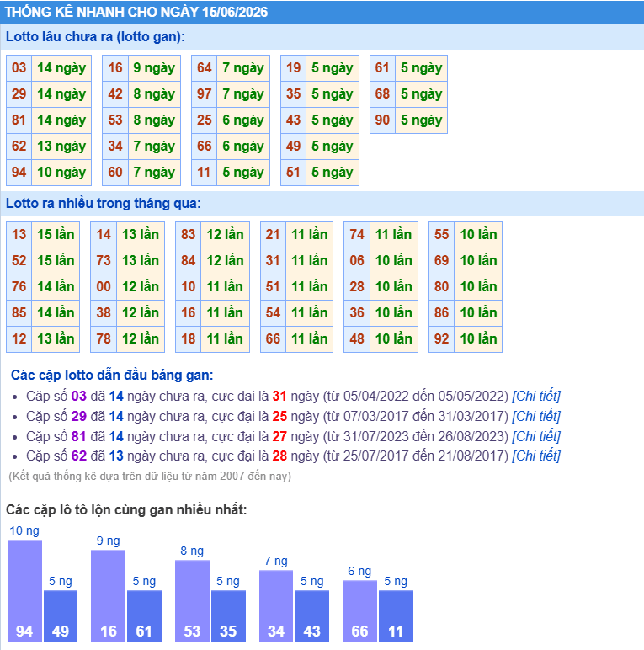Viewport: 644px width, 650px height.
Task: Select number 74 in frequent lotto table
Action: click(x=357, y=235)
